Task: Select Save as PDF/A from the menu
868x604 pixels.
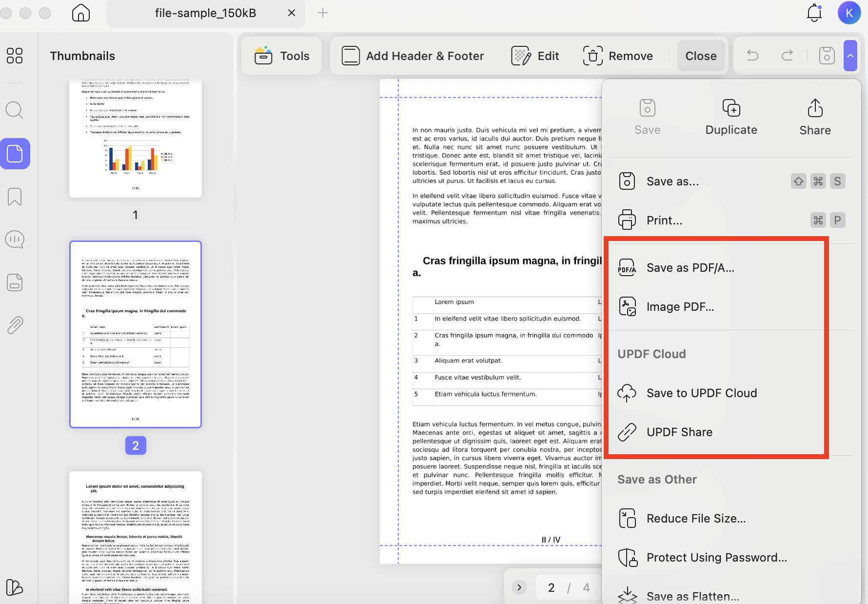Action: (690, 267)
